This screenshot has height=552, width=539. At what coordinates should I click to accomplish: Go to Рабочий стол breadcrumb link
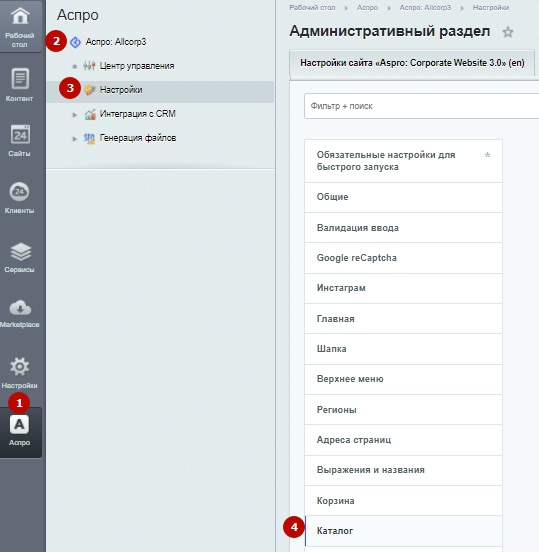tap(312, 8)
